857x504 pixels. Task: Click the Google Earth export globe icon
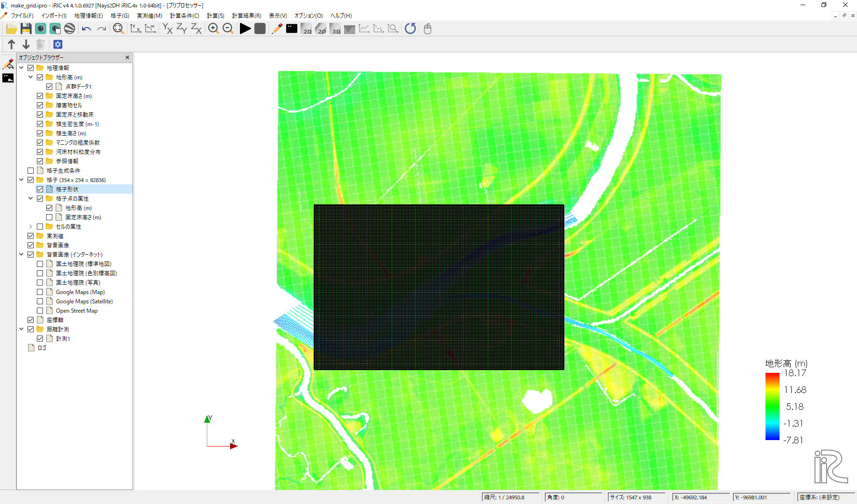click(x=70, y=29)
